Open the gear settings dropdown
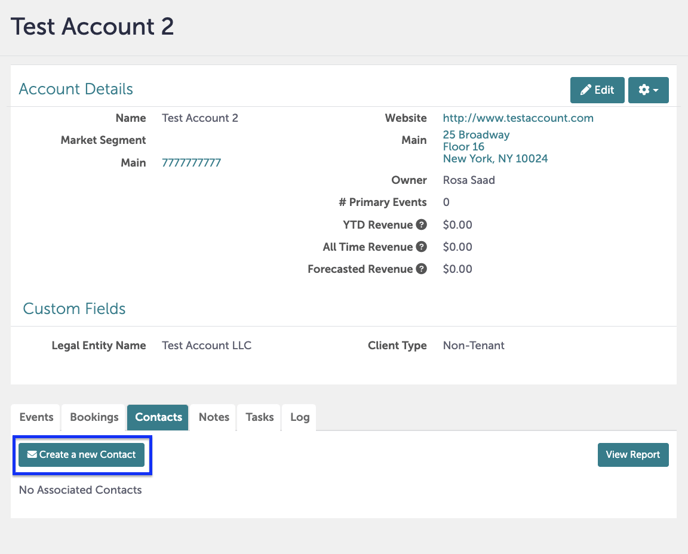The width and height of the screenshot is (688, 554). 648,90
